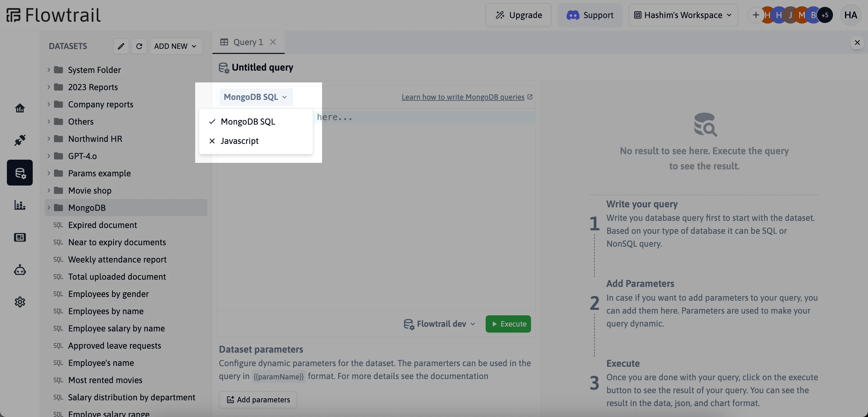Viewport: 868px width, 417px height.
Task: Open the Home icon in sidebar
Action: click(20, 108)
